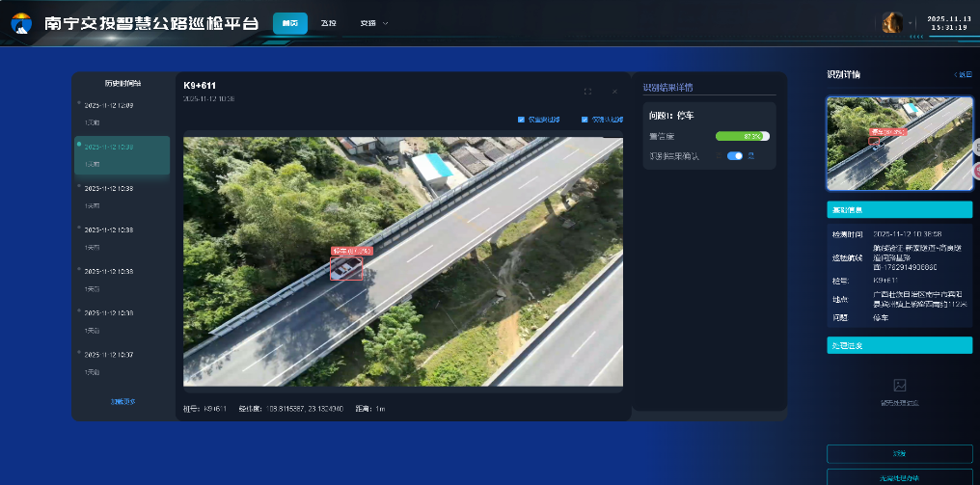Select the 2025-11-12 12:09 timeline entry
Viewport: 980px width, 485px height.
(108, 105)
